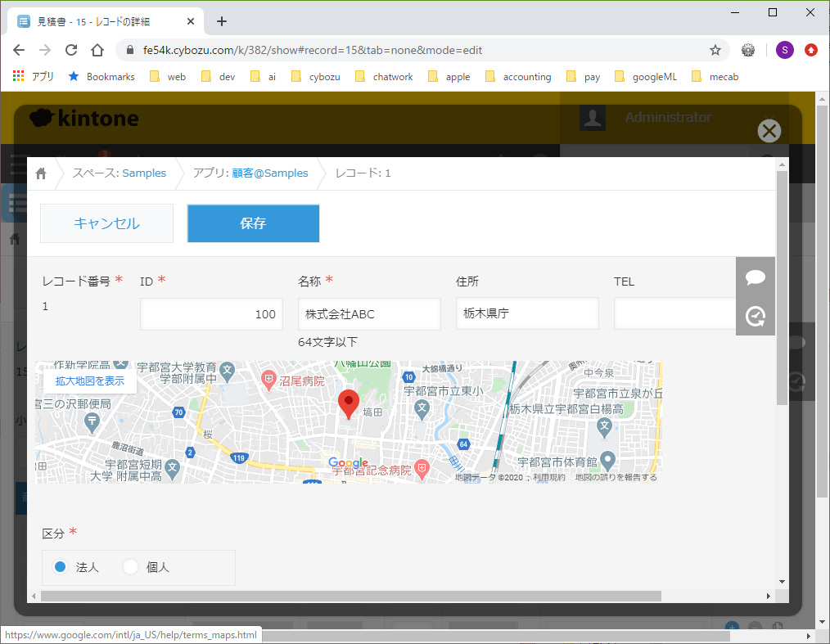Click route 119 marker on map

(239, 457)
